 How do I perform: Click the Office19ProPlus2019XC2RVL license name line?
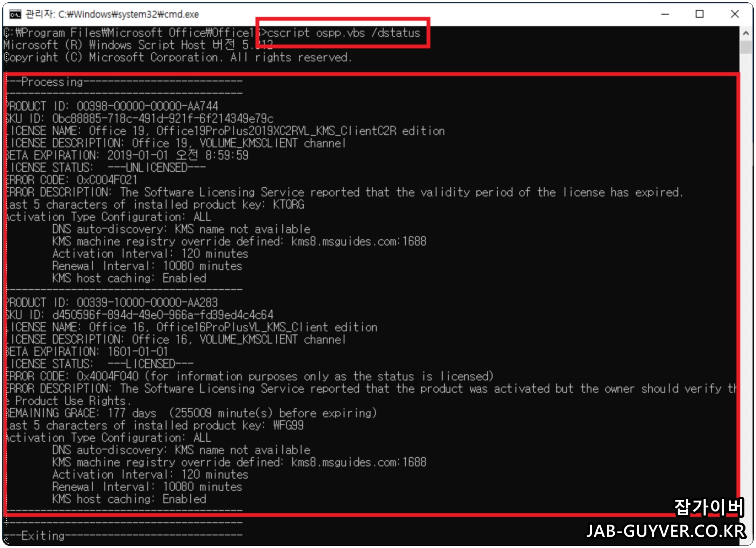pyautogui.click(x=225, y=131)
